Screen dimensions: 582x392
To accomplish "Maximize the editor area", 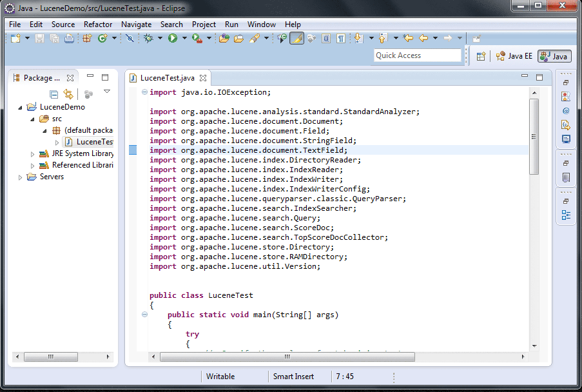I will tap(539, 77).
